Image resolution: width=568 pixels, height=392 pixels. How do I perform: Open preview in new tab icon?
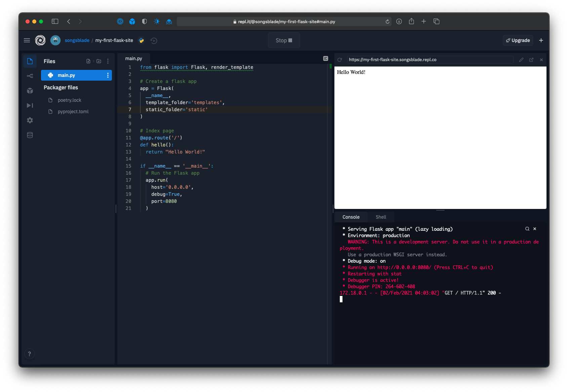point(531,60)
